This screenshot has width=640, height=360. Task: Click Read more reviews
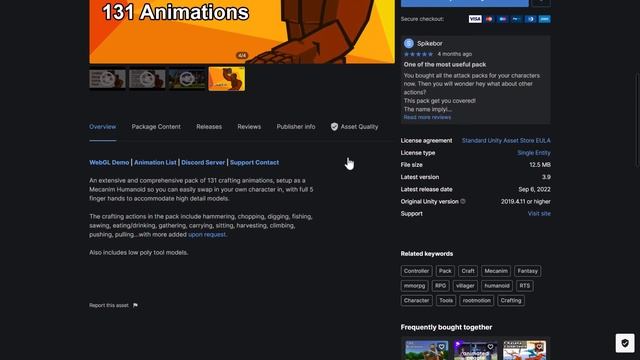(x=427, y=118)
